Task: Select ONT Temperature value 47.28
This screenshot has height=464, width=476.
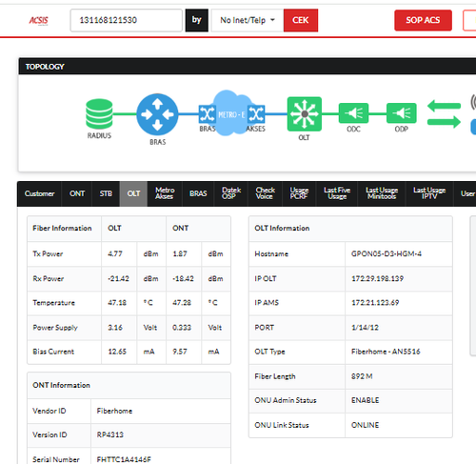Action: (x=182, y=303)
